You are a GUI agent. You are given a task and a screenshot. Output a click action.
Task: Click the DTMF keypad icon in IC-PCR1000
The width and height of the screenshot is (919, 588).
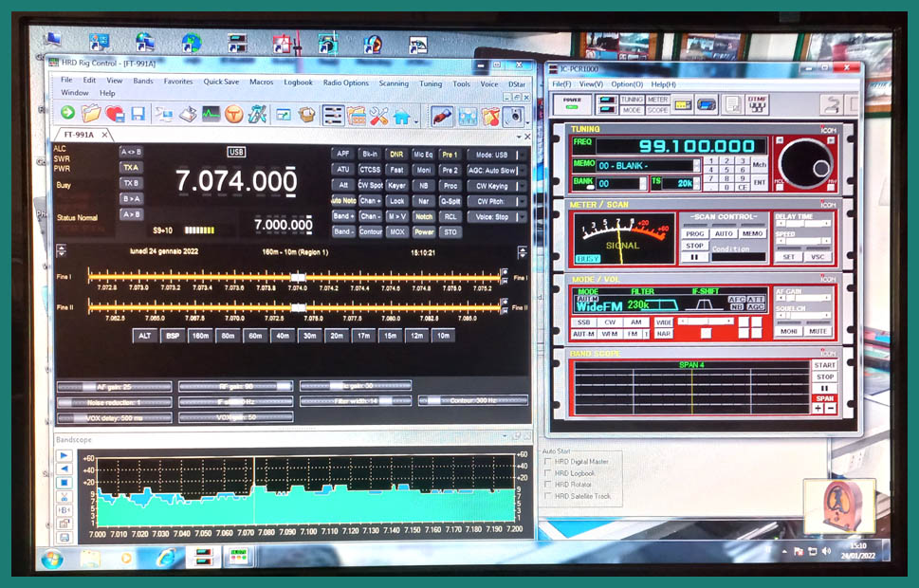coord(757,103)
